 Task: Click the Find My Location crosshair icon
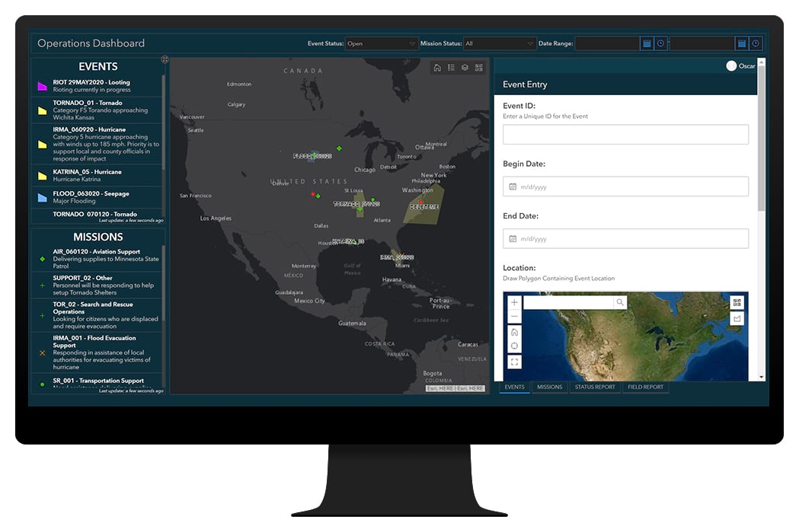click(x=514, y=345)
